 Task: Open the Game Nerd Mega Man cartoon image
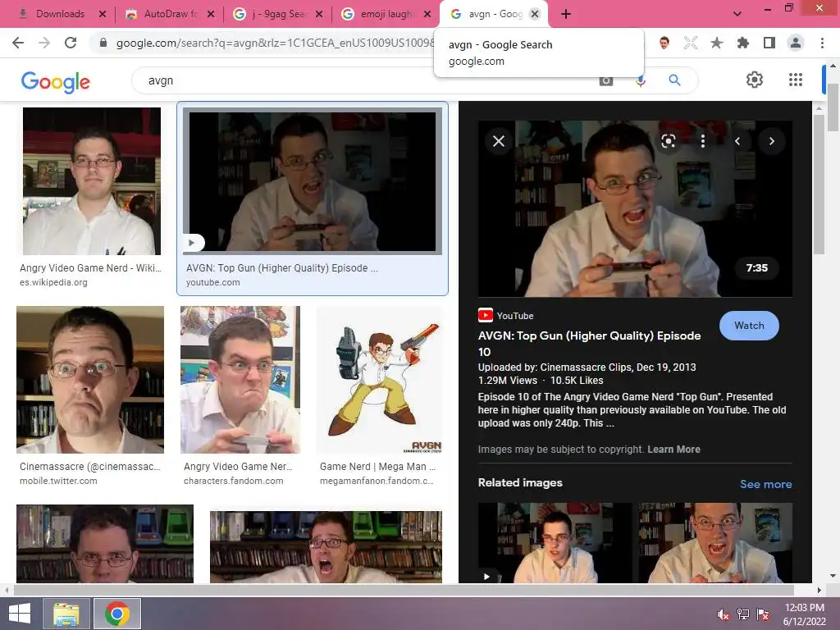coord(379,379)
